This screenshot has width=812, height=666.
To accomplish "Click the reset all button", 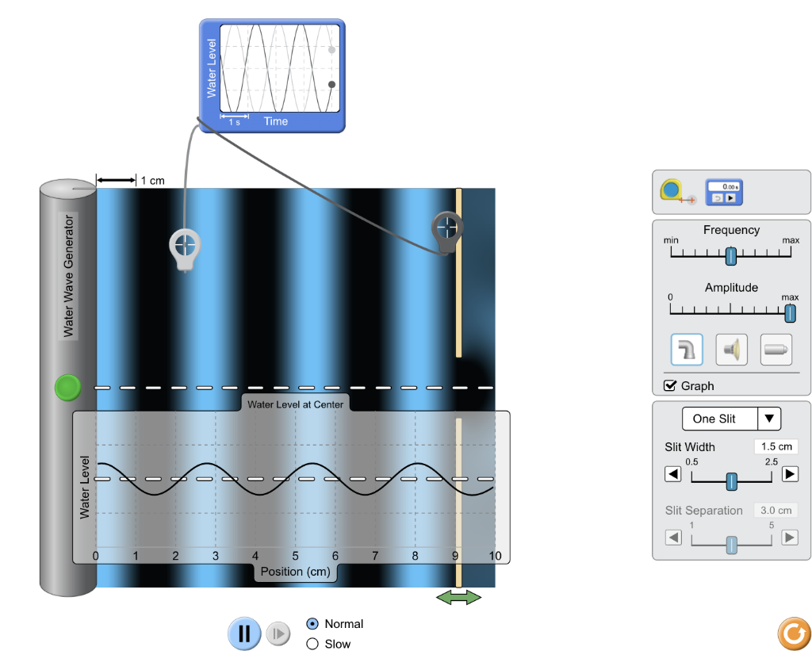I will (794, 633).
